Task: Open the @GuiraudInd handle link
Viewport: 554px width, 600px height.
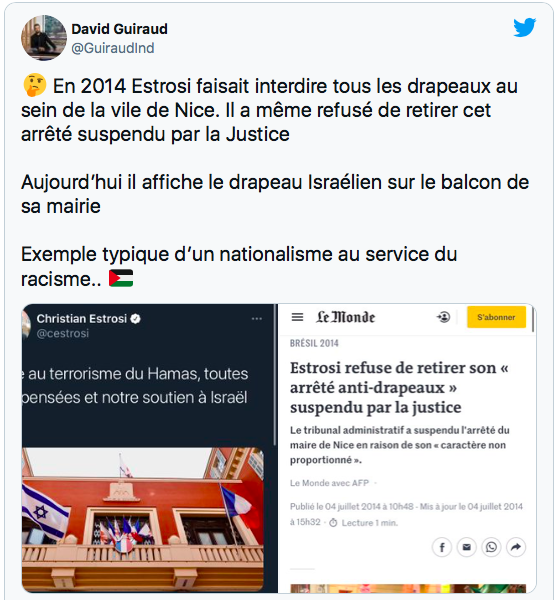Action: click(x=113, y=48)
